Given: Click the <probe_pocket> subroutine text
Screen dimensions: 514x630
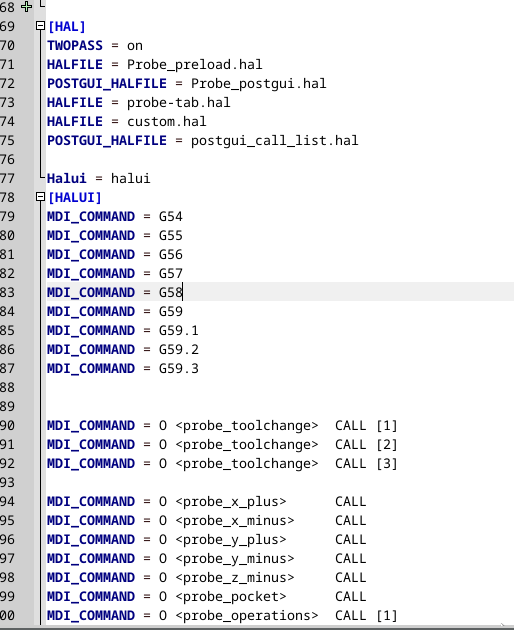Looking at the screenshot, I should [231, 596].
